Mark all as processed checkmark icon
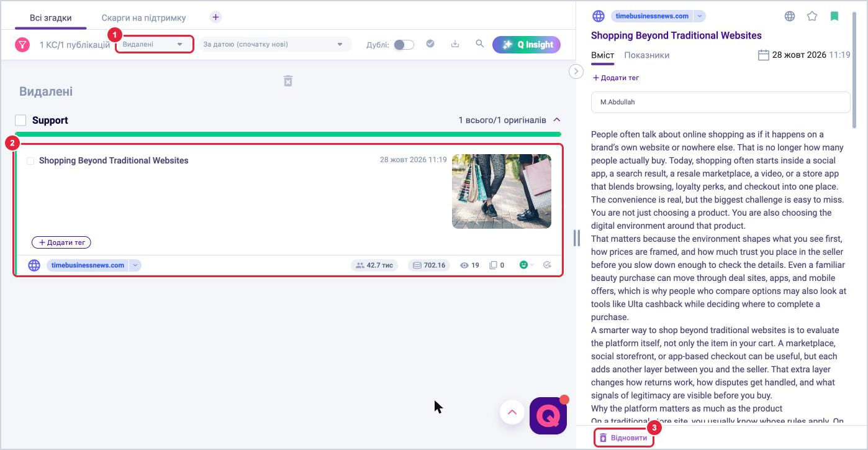 pyautogui.click(x=430, y=44)
